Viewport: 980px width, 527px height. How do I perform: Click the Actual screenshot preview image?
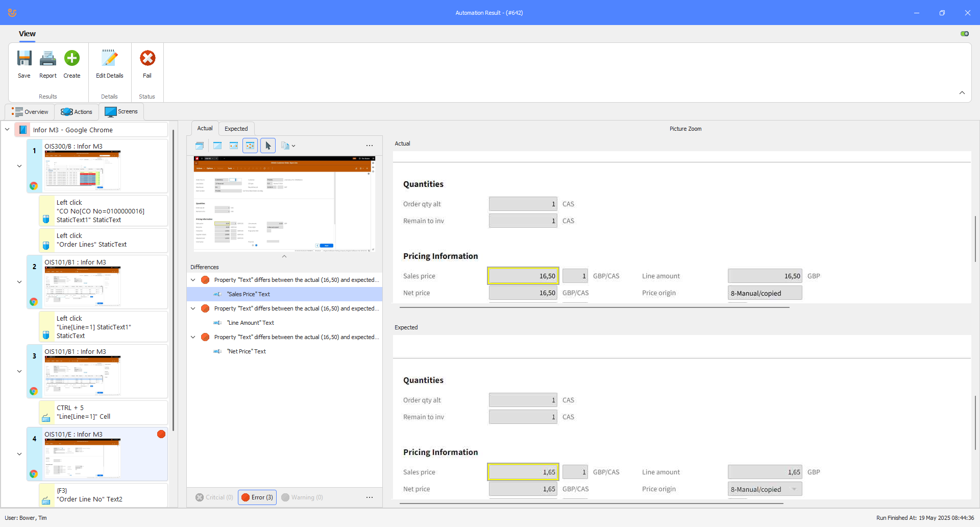tap(284, 204)
